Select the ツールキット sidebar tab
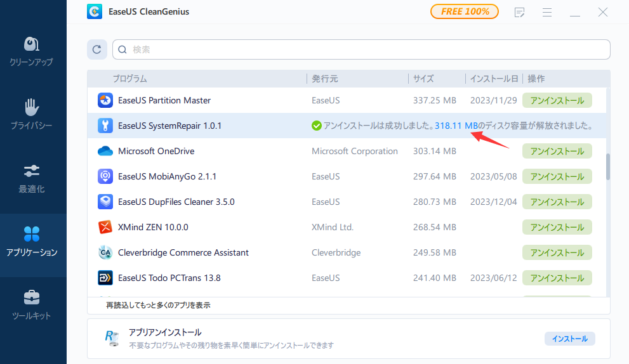This screenshot has width=629, height=364. coord(32,305)
